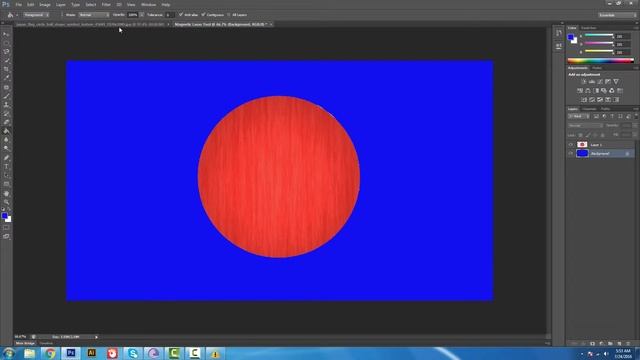
Task: Add a Photo Filter adjustment
Action: click(604, 91)
